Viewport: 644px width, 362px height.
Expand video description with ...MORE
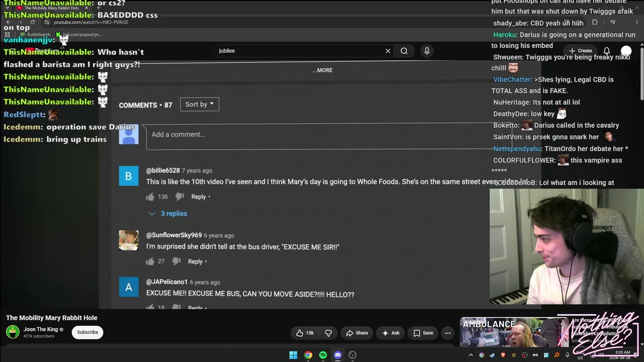(323, 70)
